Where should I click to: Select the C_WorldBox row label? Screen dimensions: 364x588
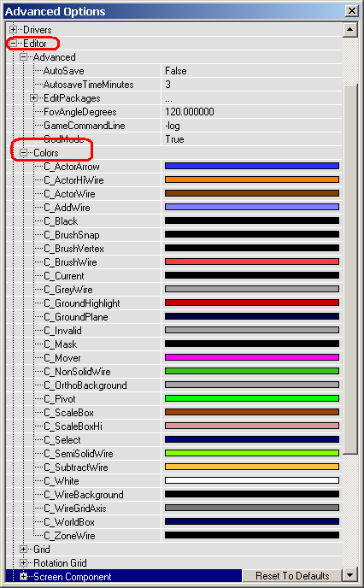(x=69, y=521)
